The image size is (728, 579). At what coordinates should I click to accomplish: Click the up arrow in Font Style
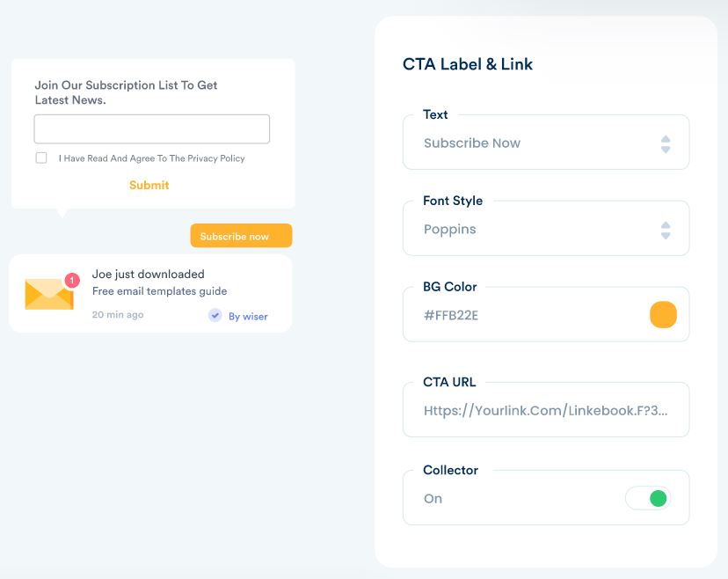666,224
